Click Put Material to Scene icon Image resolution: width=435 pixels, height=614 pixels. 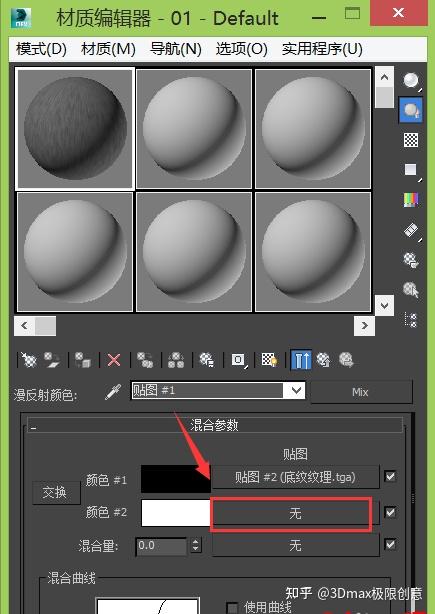coord(52,359)
